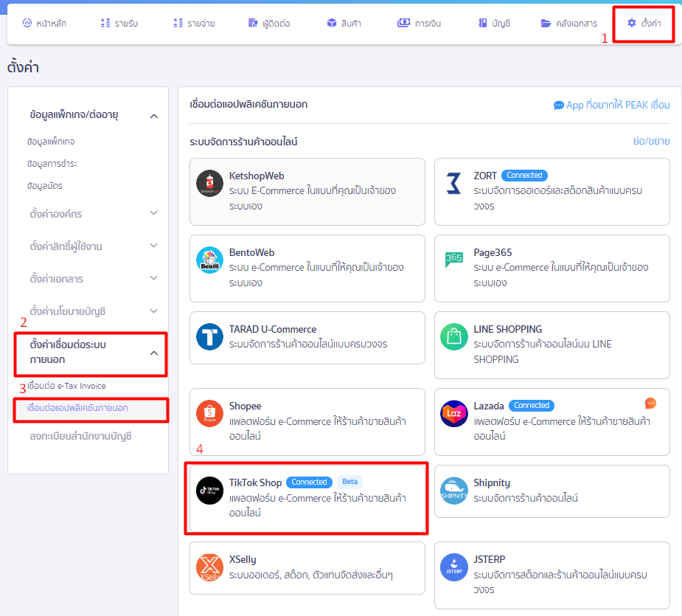Toggle ย่อ/ขยาย for online store section
682x616 pixels.
[651, 141]
